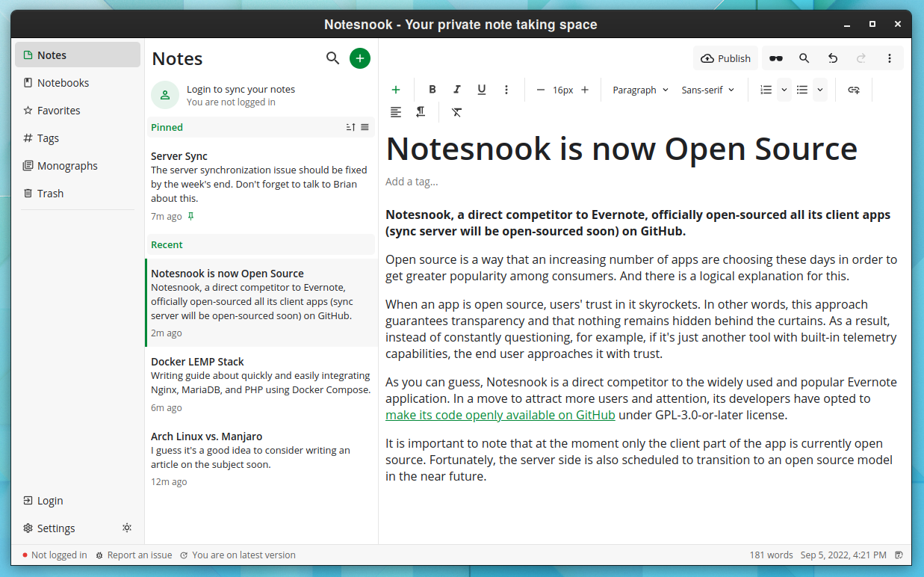Screen dimensions: 924x577
Task: Toggle focus mode with glasses icon
Action: click(x=776, y=58)
